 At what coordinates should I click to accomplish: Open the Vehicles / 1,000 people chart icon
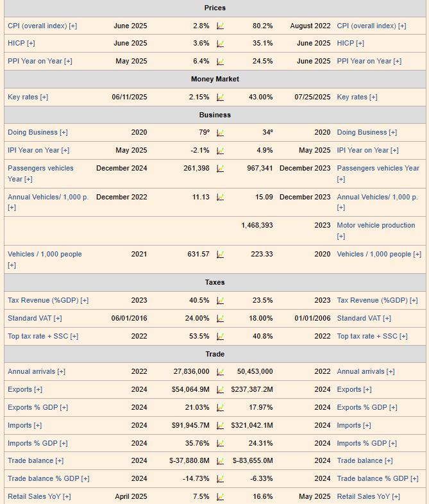click(220, 255)
